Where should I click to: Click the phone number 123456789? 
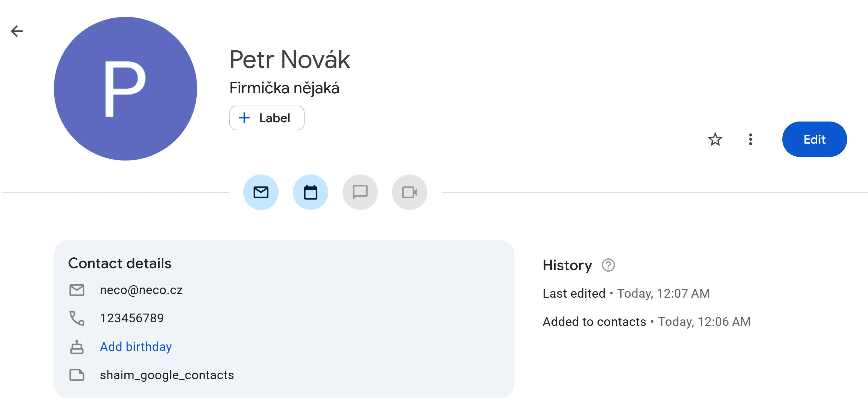coord(132,318)
